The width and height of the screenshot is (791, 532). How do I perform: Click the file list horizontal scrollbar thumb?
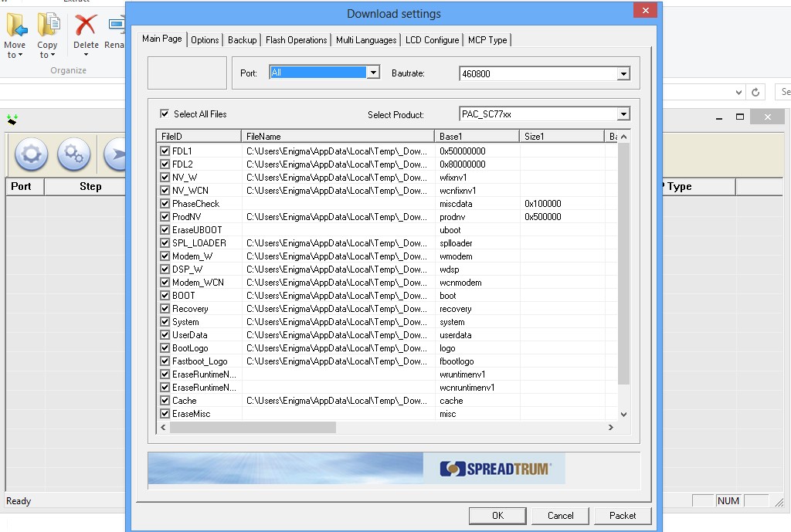(253, 428)
